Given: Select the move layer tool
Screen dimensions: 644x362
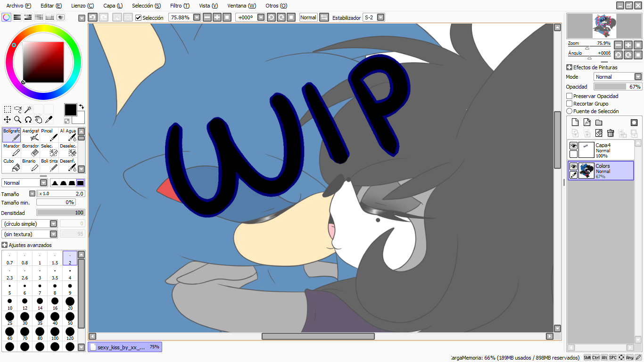Looking at the screenshot, I should click(x=8, y=120).
